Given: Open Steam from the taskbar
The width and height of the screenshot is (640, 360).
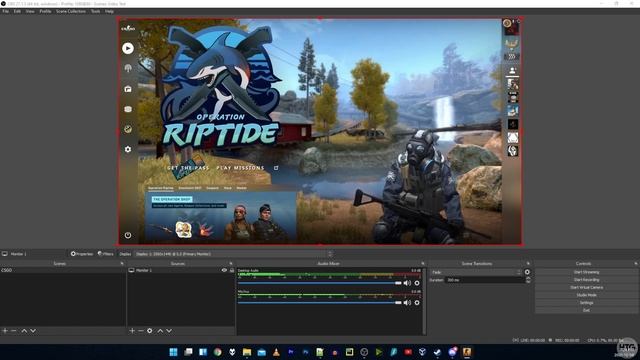Looking at the screenshot, I should coord(437,352).
